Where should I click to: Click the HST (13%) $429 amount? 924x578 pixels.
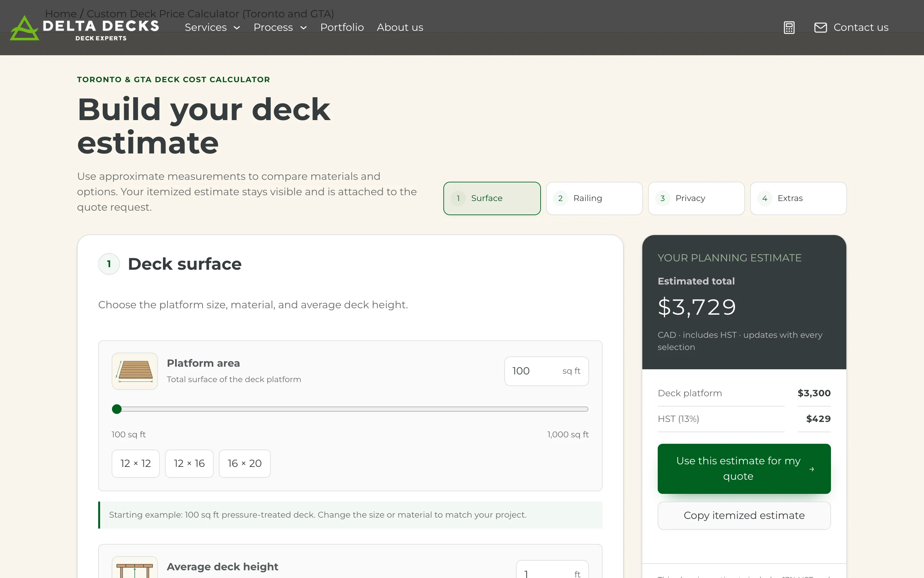[818, 419]
